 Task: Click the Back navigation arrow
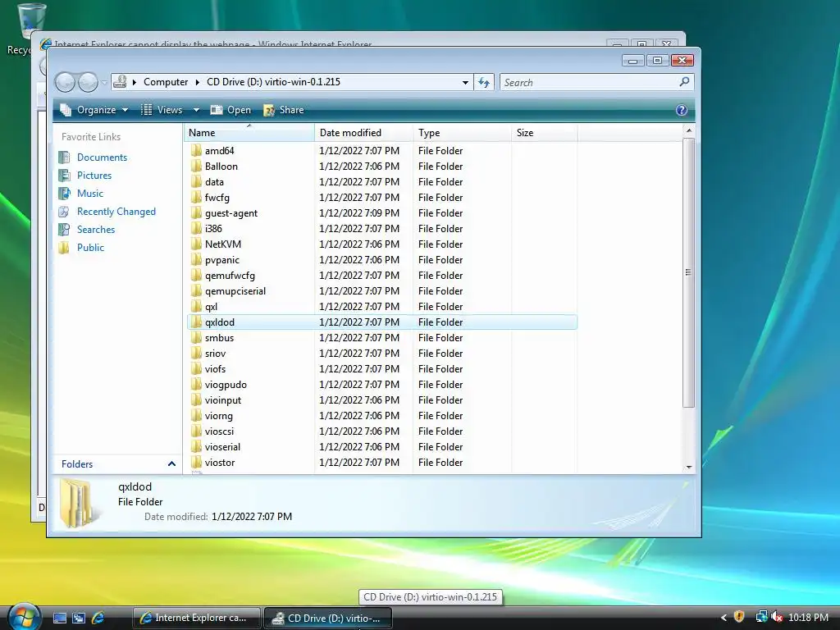click(66, 83)
